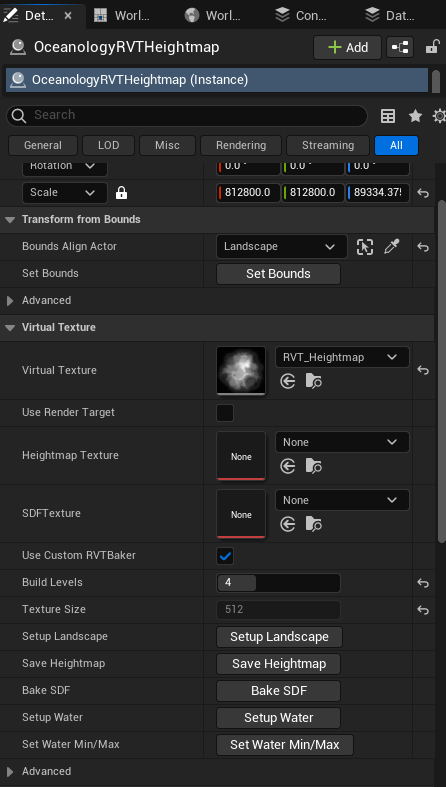Screen dimensions: 446x787
Task: Reset Virtual Texture property to default
Action: pos(423,370)
